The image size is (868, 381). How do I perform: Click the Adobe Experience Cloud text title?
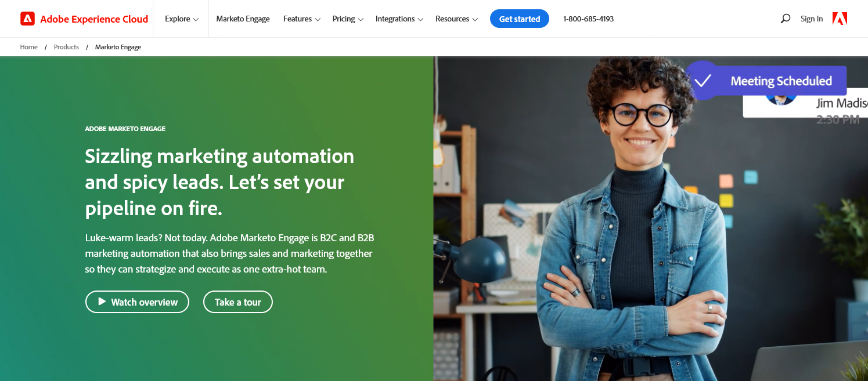94,19
